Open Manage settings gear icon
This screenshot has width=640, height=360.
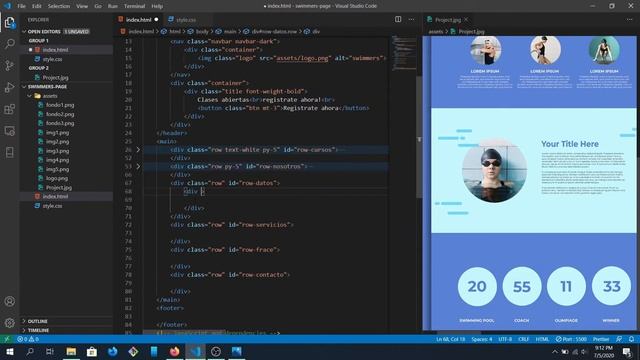tap(9, 323)
